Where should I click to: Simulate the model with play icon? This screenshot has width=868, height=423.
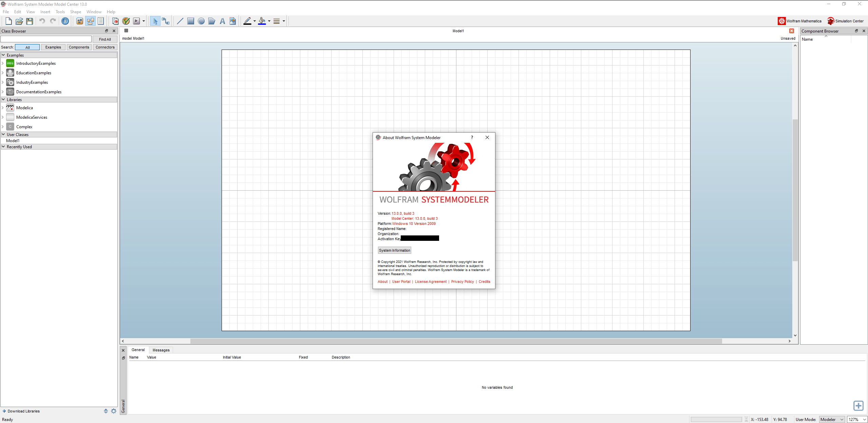click(x=136, y=21)
